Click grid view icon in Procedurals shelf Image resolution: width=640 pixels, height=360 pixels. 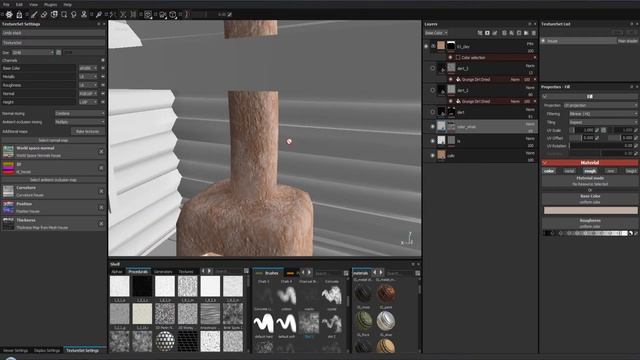point(246,271)
